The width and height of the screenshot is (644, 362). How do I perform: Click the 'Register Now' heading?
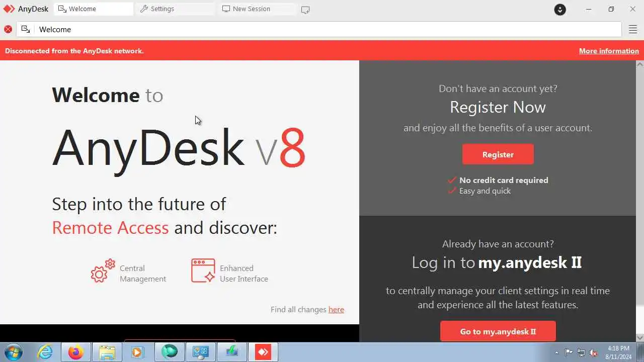pos(498,107)
